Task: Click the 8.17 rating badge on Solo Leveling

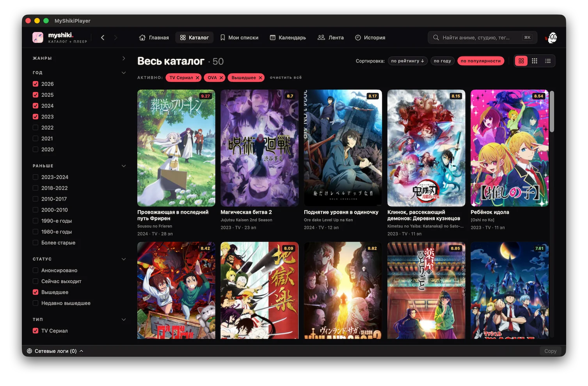Action: pos(373,96)
